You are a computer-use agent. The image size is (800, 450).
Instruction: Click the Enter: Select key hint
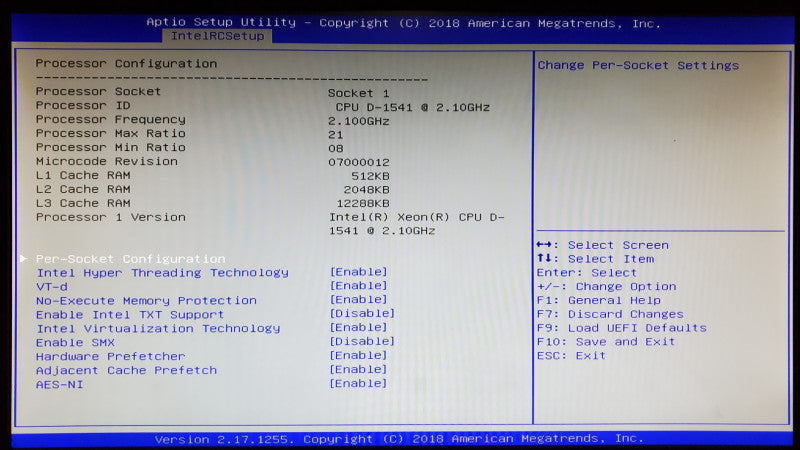click(587, 273)
